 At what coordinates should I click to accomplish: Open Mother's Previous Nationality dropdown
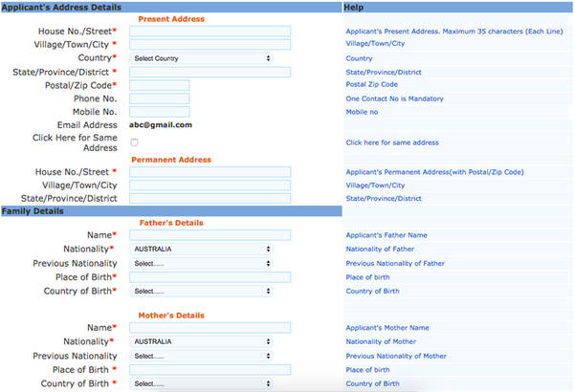[x=201, y=356]
